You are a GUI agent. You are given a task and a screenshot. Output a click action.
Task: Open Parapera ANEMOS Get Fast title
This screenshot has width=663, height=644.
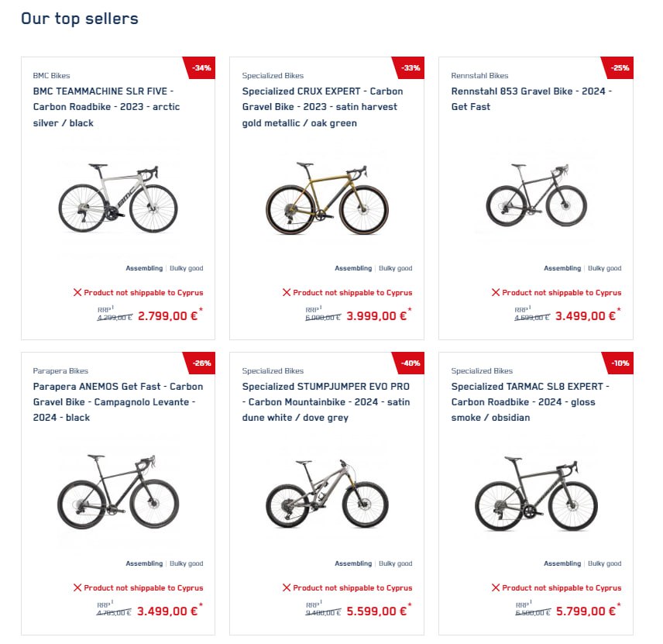coord(118,402)
